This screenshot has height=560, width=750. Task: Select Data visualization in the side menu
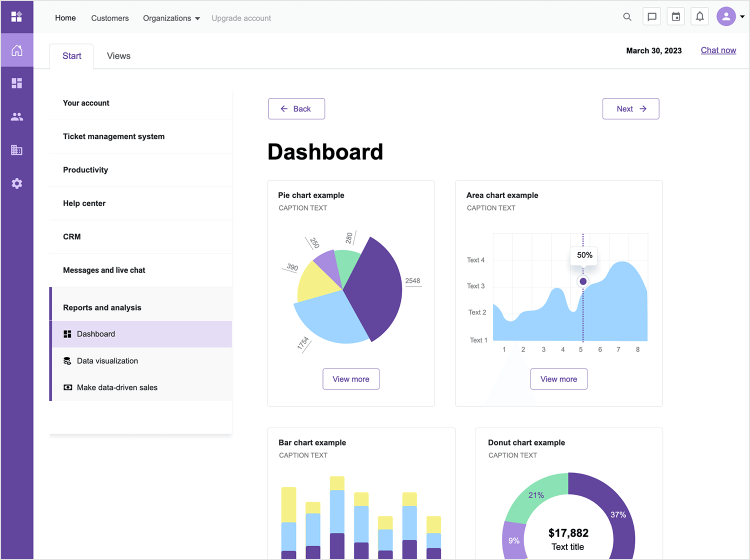142,361
